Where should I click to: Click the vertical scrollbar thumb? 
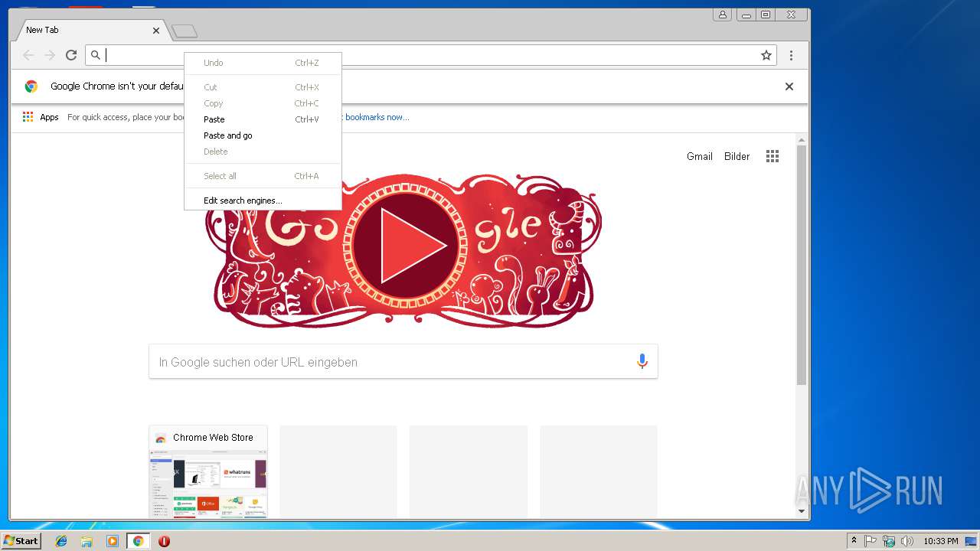[802, 265]
